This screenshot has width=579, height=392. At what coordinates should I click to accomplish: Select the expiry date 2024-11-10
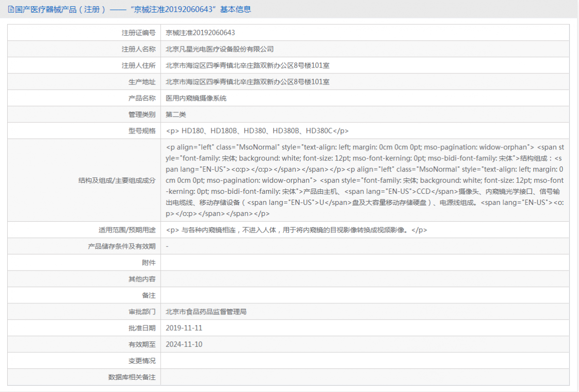(184, 345)
